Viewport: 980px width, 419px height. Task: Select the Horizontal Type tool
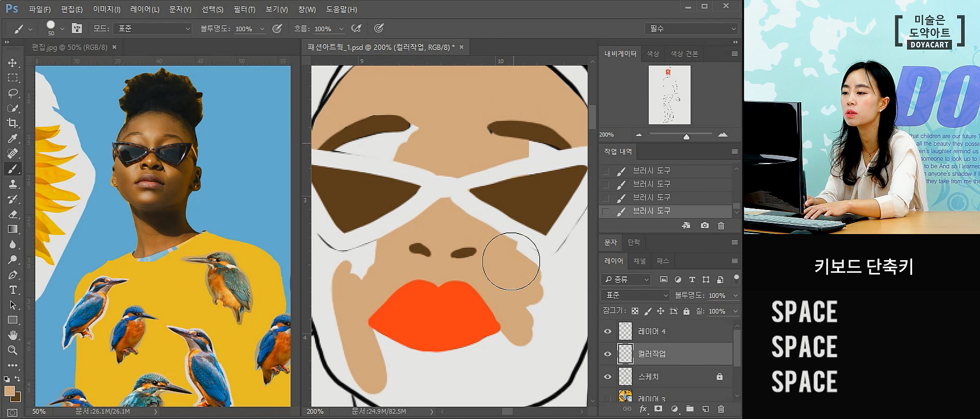12,290
